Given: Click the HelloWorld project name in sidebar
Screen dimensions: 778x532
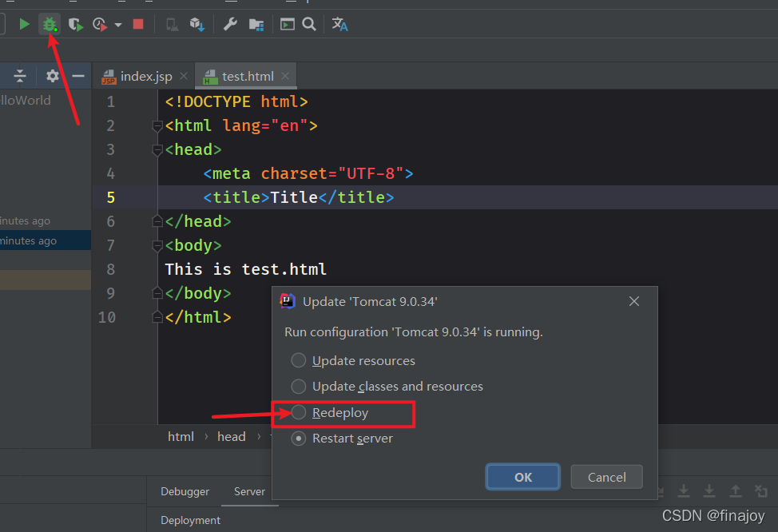Looking at the screenshot, I should pyautogui.click(x=26, y=100).
